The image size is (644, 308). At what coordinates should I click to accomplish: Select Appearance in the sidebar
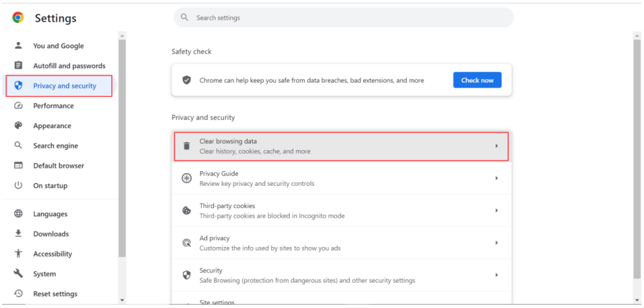pyautogui.click(x=52, y=126)
